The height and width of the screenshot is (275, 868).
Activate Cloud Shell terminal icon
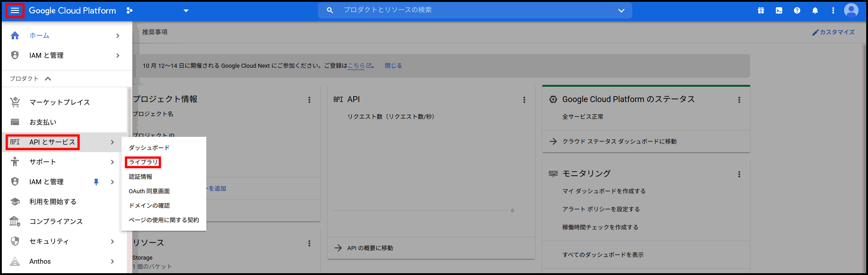(779, 10)
